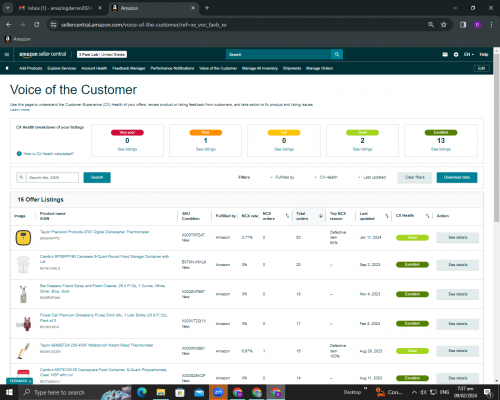
Task: Sort listings by the CX Health column arrows
Action: 427,216
